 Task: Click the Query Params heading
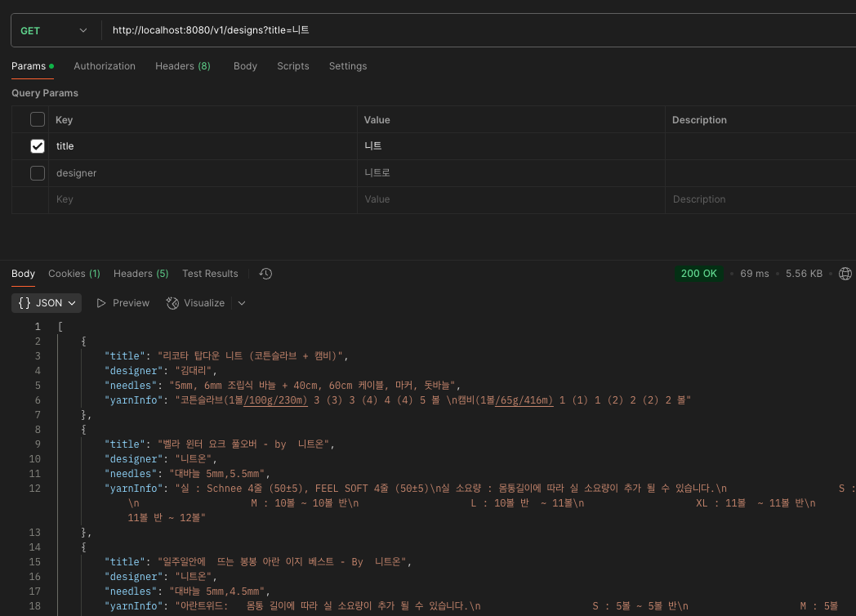coord(45,93)
